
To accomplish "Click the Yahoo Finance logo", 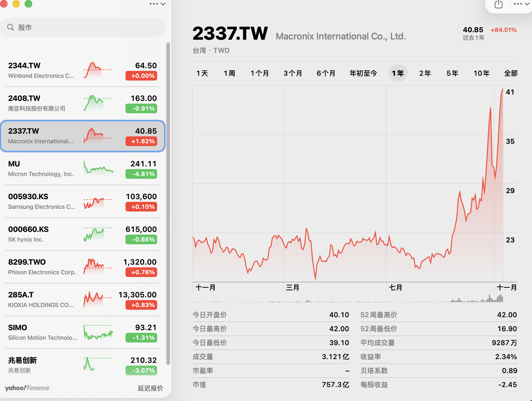I will pos(27,388).
